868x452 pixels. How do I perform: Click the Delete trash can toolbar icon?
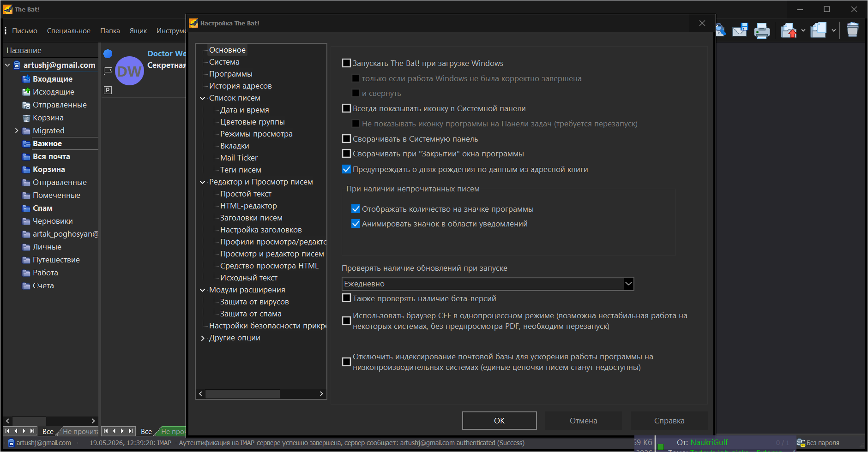(x=852, y=30)
